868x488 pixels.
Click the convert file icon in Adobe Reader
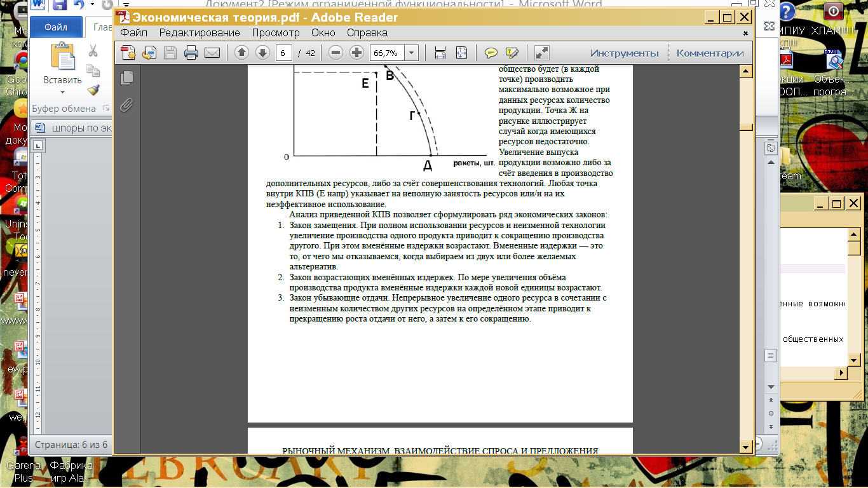149,53
